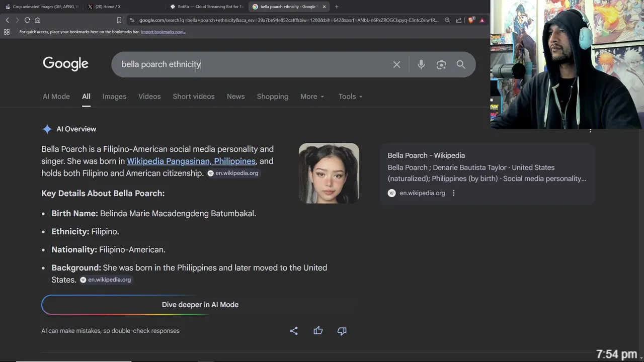Viewport: 644px width, 362px height.
Task: Click the 7:54 pm clock overlay
Action: [x=616, y=354]
